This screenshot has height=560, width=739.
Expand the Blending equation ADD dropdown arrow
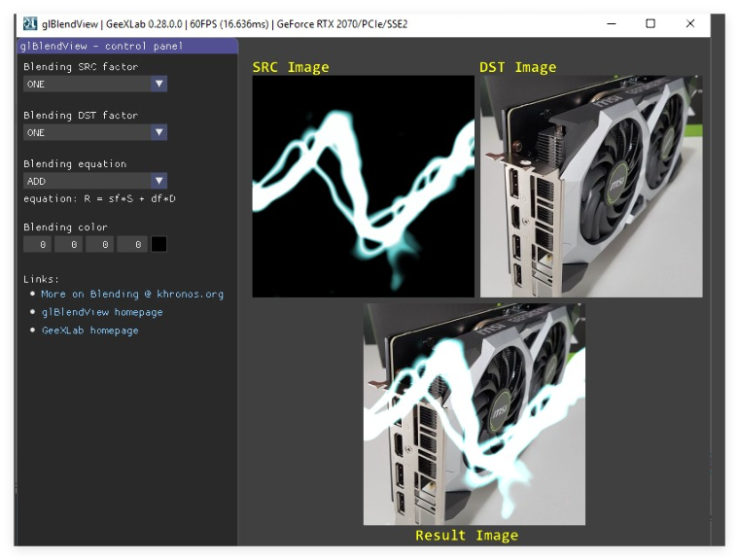click(159, 181)
